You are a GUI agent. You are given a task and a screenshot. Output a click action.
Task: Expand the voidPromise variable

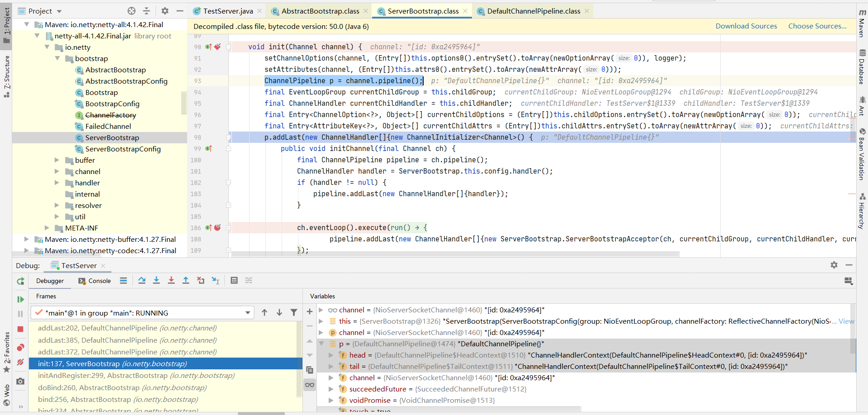click(331, 401)
